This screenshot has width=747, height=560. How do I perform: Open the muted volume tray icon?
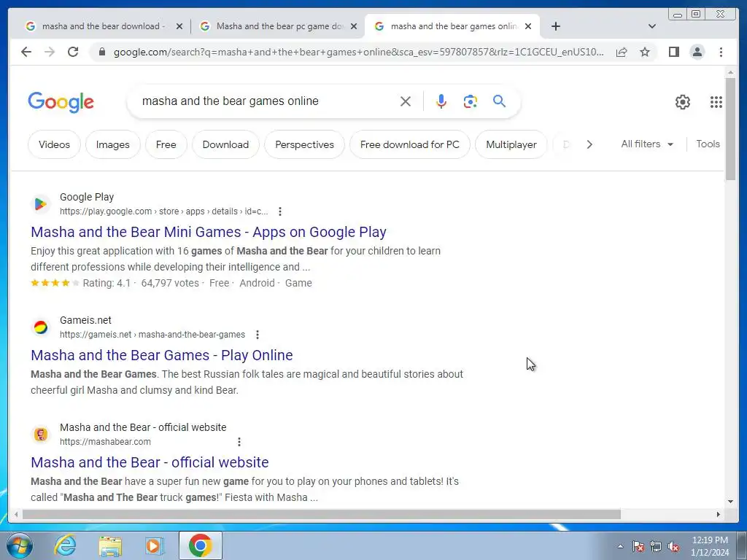pos(673,546)
